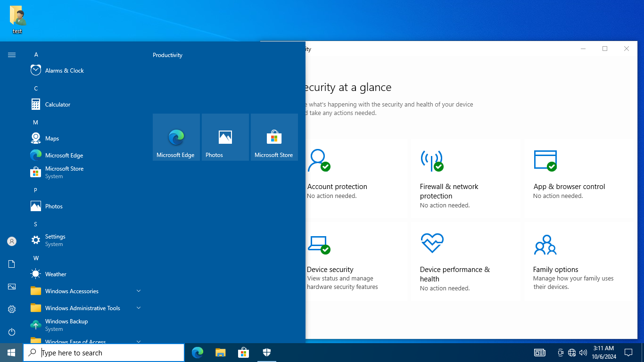Expand Windows Administrative Tools folder chevron
Screen dimensions: 644x362
(139, 308)
